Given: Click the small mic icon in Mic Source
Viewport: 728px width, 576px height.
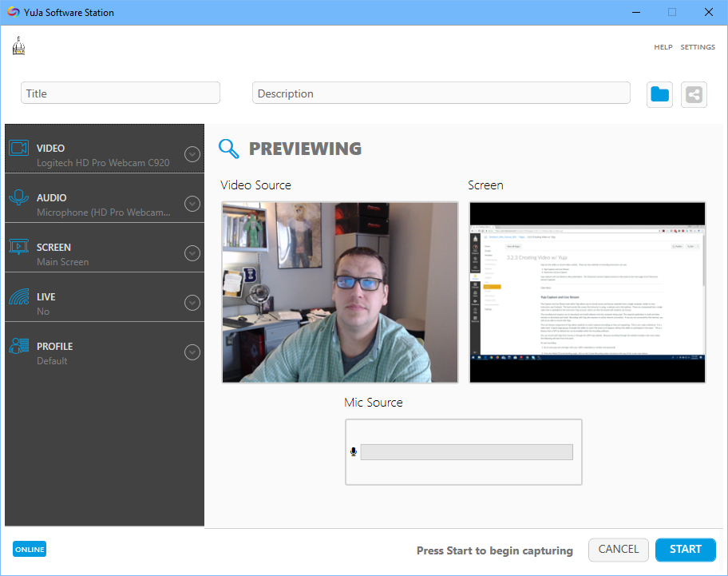Looking at the screenshot, I should [354, 452].
